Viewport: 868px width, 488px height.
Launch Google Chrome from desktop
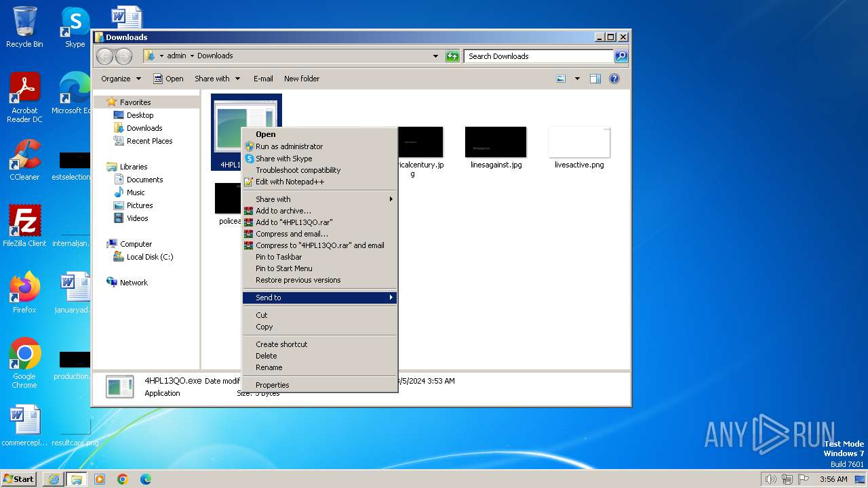(24, 363)
